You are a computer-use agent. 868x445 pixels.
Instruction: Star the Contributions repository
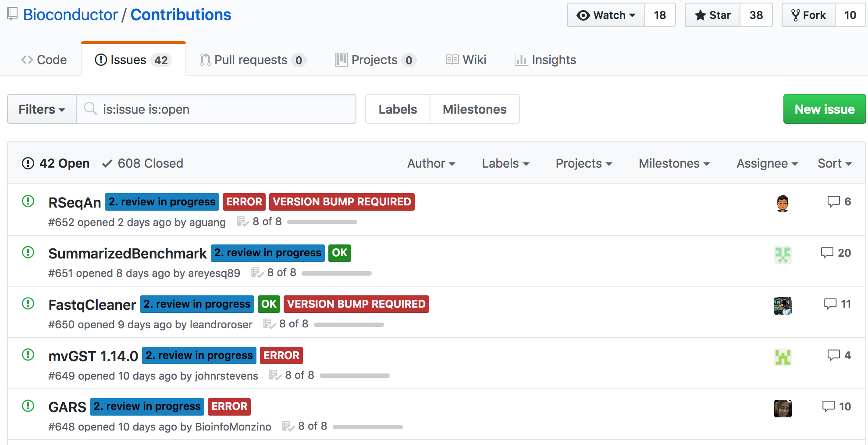coord(713,15)
